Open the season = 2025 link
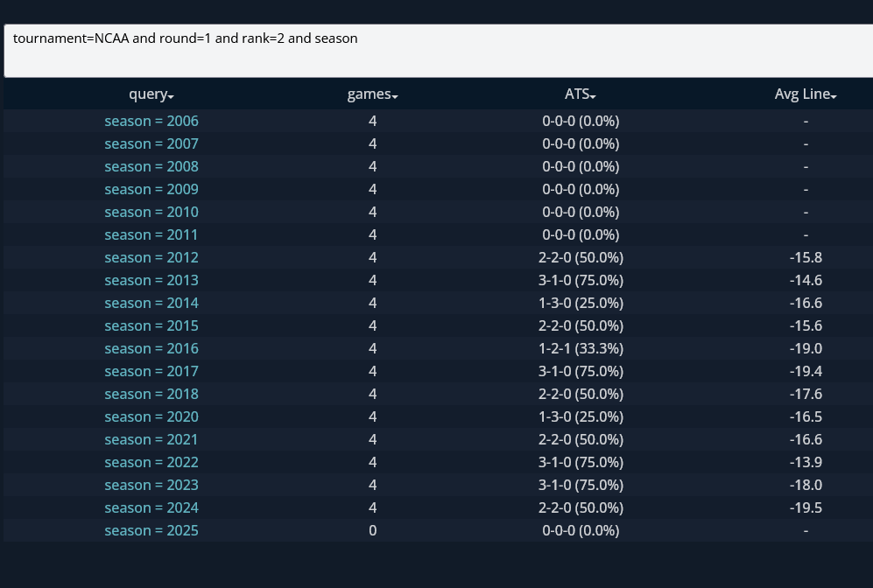873x588 pixels. click(151, 531)
